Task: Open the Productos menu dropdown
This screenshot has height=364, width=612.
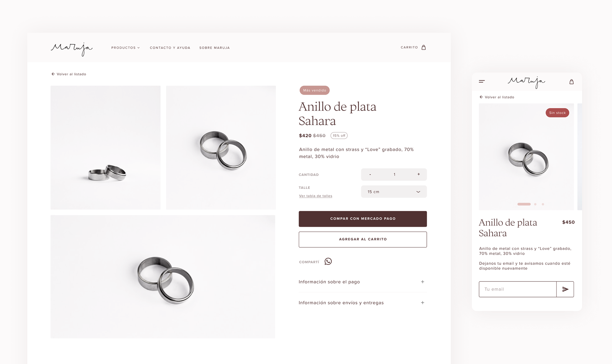Action: coord(126,48)
